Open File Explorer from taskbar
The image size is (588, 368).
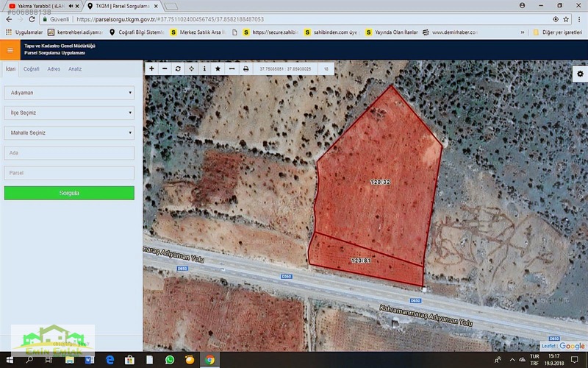[69, 360]
